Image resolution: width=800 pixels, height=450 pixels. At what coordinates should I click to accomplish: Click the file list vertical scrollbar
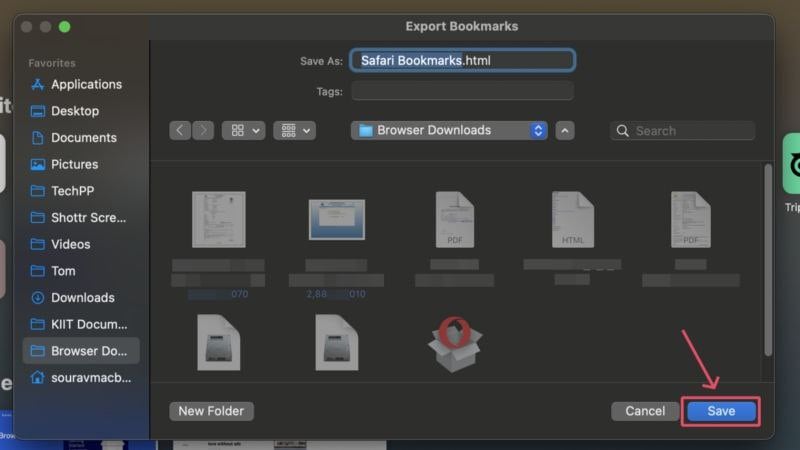[768, 260]
